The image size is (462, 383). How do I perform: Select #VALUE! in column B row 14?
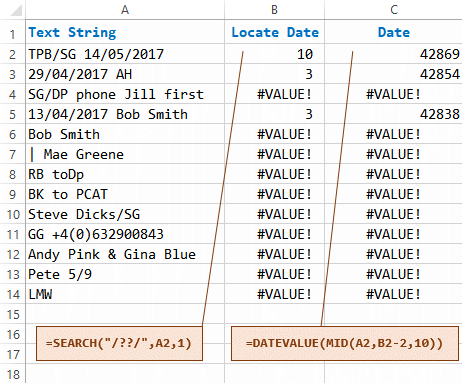(x=274, y=294)
